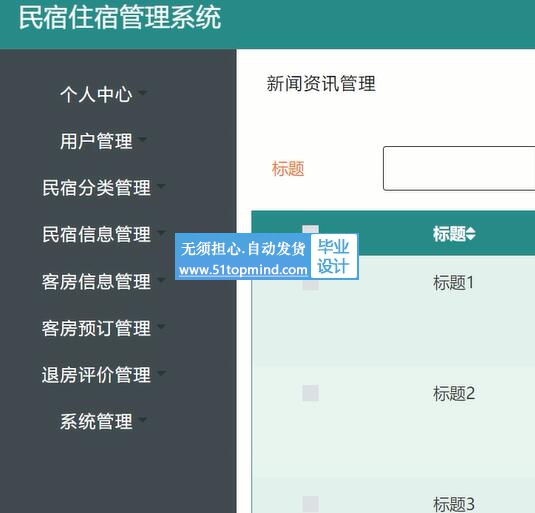The height and width of the screenshot is (513, 535).
Task: Click the sort arrows beside 标题 header
Action: [x=471, y=234]
